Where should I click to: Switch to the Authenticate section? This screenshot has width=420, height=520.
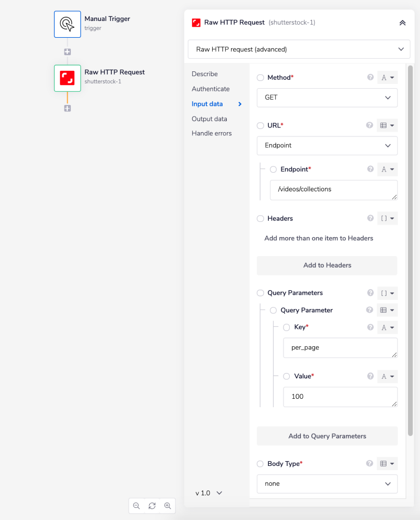[x=211, y=89]
